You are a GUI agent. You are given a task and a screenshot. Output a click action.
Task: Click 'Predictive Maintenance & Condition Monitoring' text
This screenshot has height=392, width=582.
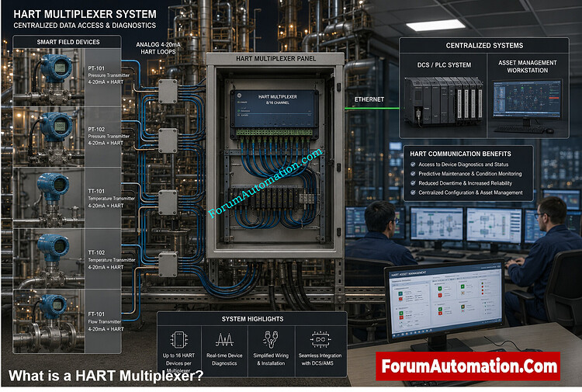click(x=470, y=173)
